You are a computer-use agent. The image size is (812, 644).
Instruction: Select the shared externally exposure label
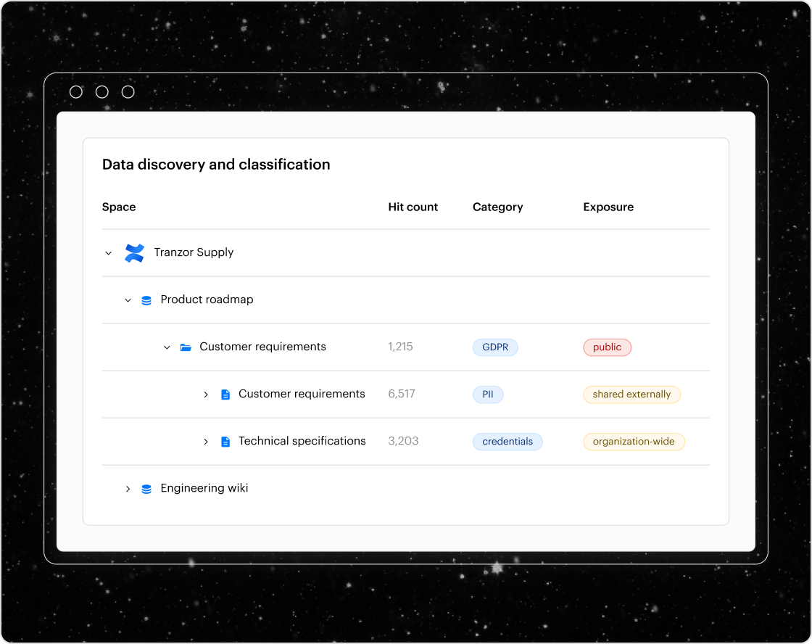(631, 395)
